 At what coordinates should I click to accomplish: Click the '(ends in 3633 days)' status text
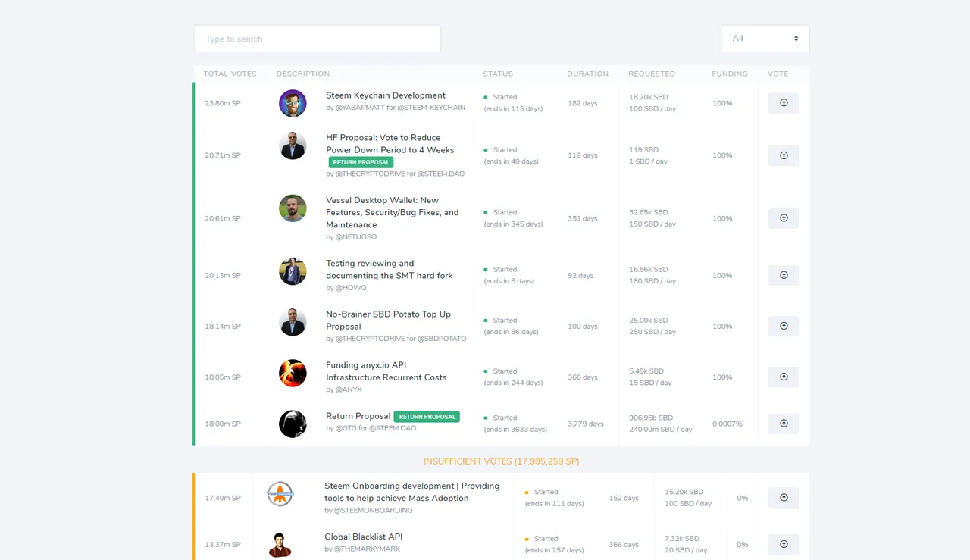click(515, 429)
